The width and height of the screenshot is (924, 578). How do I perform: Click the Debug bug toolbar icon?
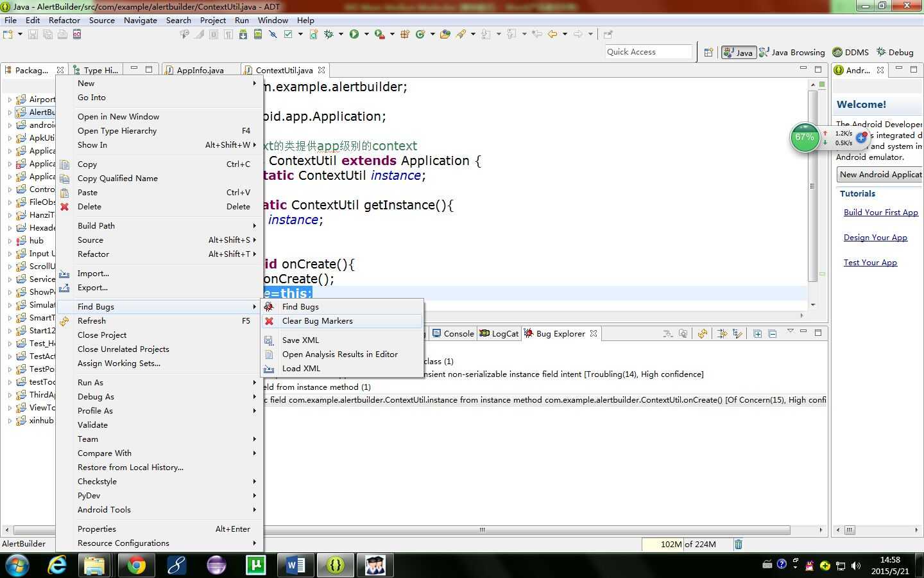tap(329, 34)
